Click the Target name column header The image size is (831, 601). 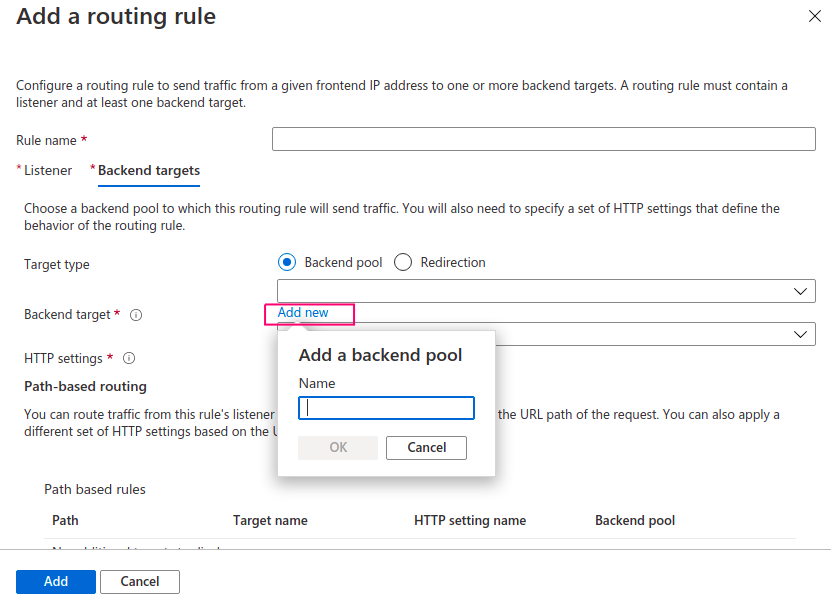[270, 520]
